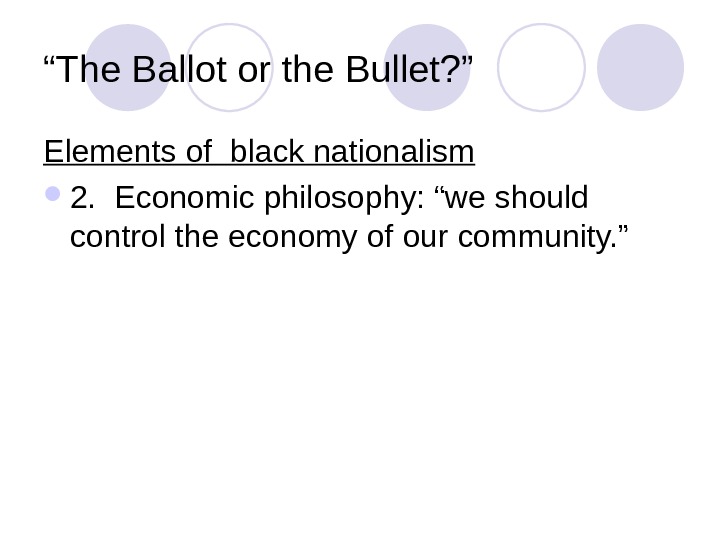Click the empty outlined circle right of title
The height and width of the screenshot is (540, 720).
541,67
